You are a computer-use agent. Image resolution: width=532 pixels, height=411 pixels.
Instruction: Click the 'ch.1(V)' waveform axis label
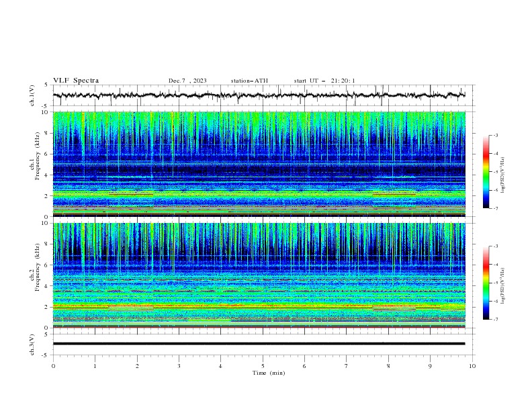coord(32,95)
